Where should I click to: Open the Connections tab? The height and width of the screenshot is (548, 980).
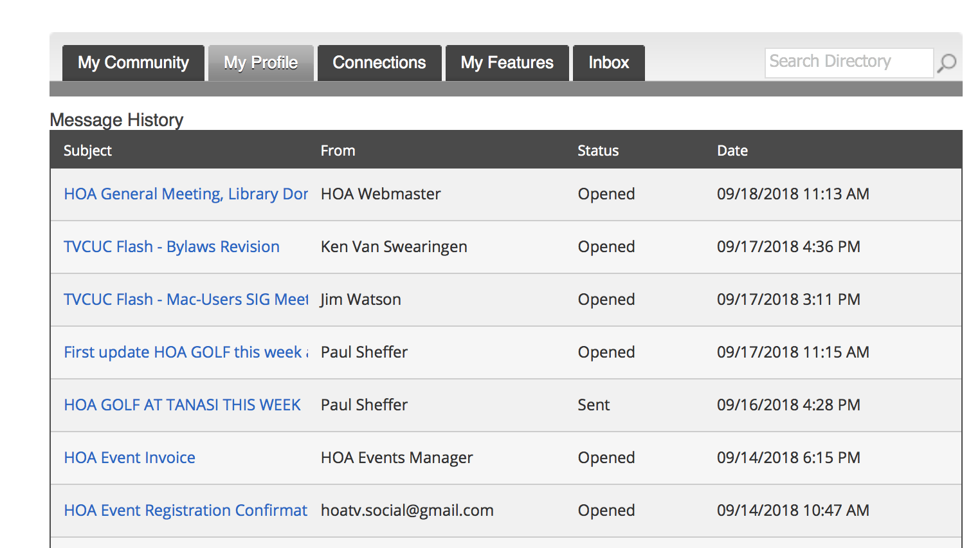(379, 63)
